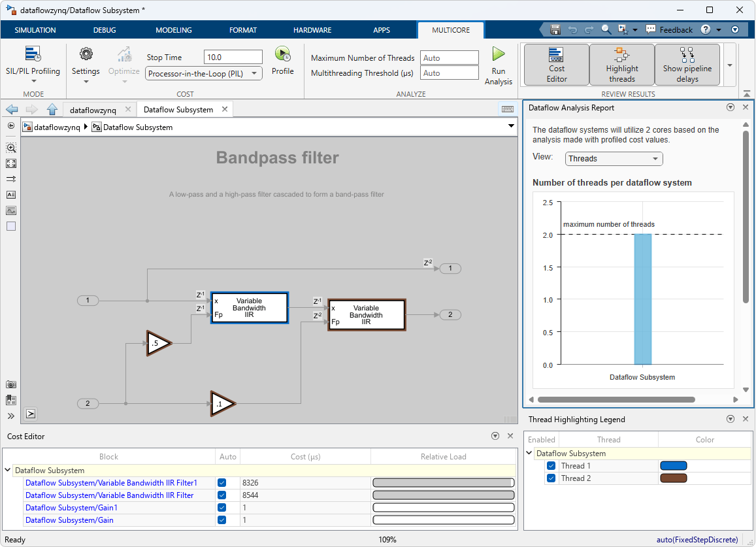Open the keyboard shortcuts icon
Viewport: 756px width, 547px height.
[507, 109]
